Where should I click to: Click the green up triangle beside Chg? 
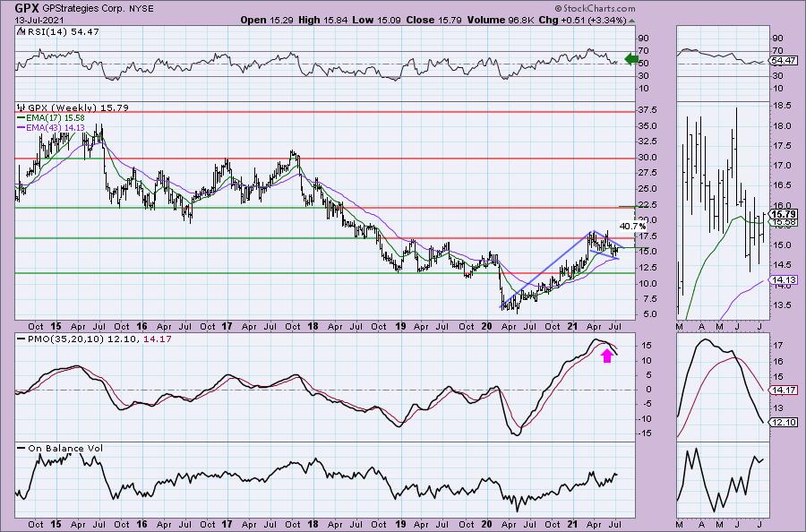click(x=631, y=21)
